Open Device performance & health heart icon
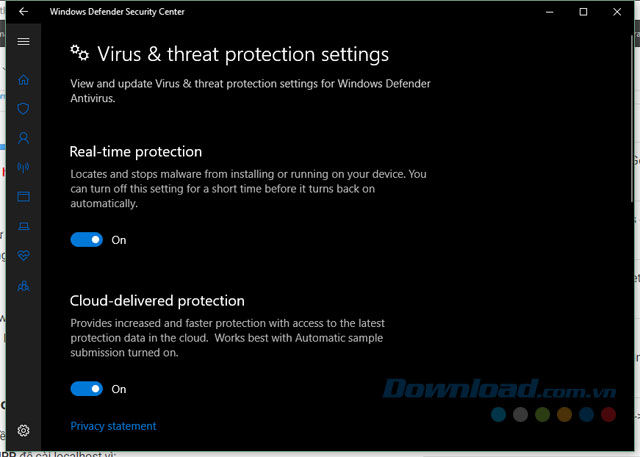Viewport: 640px width, 457px height. 24,256
